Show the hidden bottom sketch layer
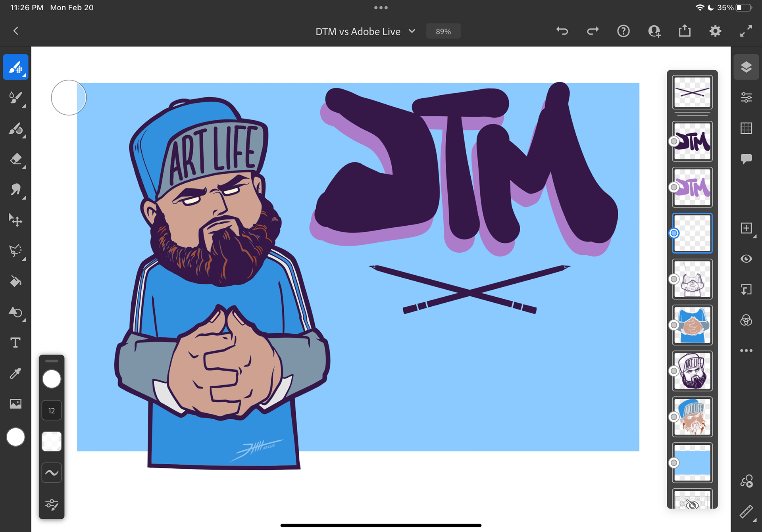 (x=692, y=505)
